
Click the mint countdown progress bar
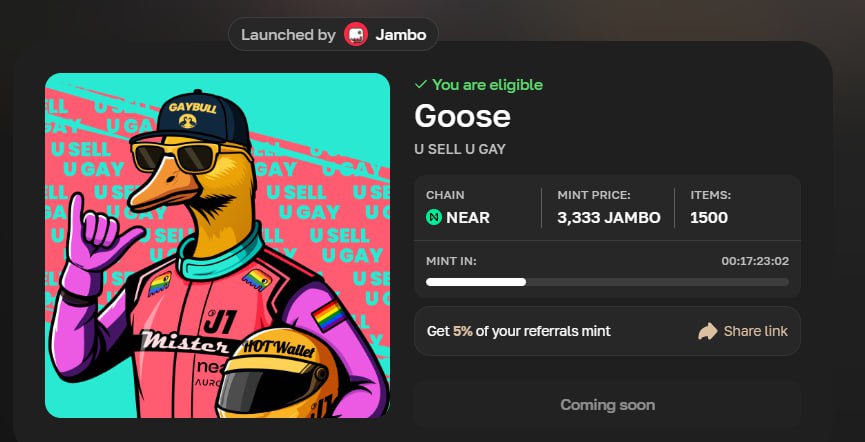pos(607,282)
